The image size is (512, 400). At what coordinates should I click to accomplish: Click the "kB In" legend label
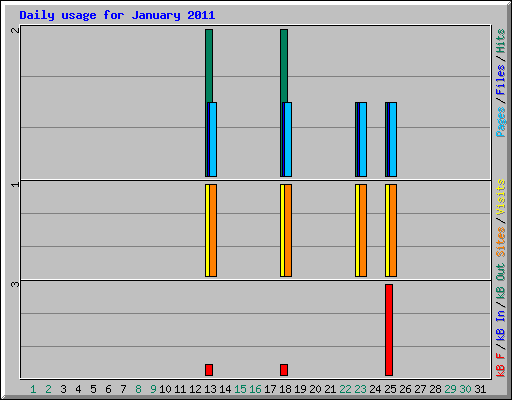tap(501, 325)
